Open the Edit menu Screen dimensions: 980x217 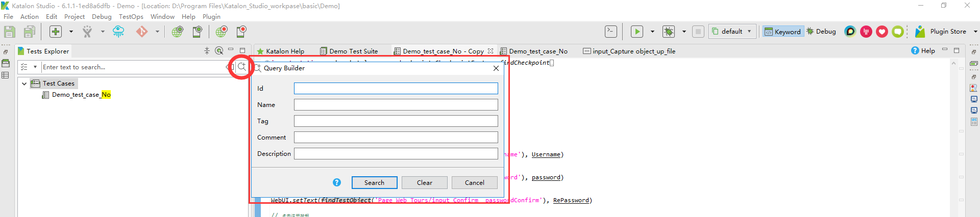click(52, 17)
